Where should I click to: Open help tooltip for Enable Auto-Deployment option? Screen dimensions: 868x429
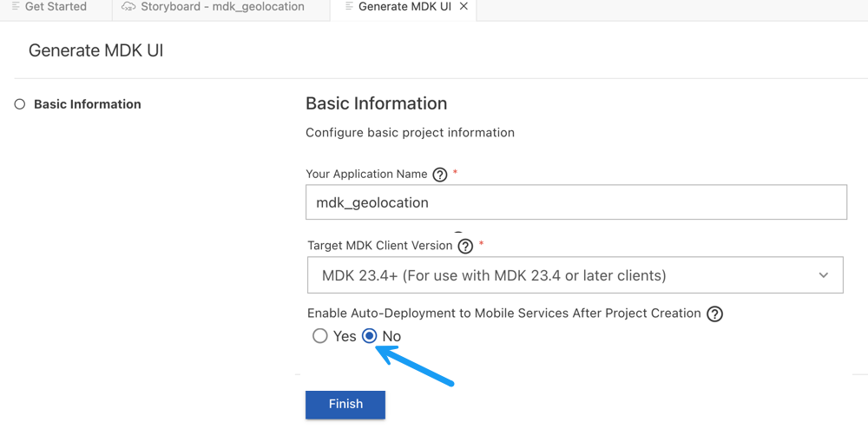click(x=714, y=314)
